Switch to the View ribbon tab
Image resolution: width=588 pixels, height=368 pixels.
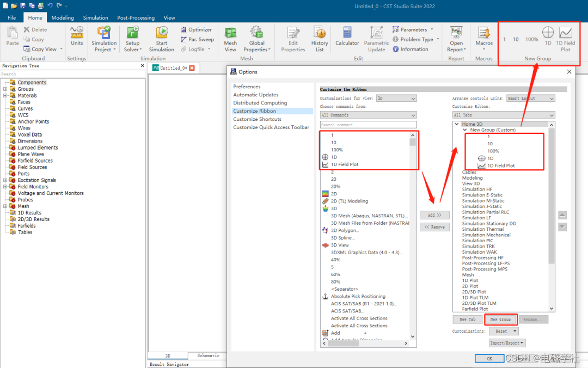pyautogui.click(x=169, y=17)
